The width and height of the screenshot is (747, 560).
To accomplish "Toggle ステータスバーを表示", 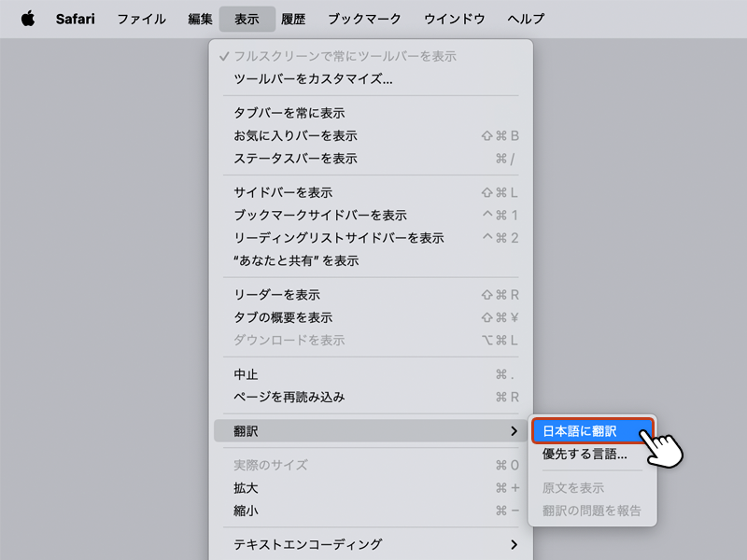I will click(x=295, y=159).
